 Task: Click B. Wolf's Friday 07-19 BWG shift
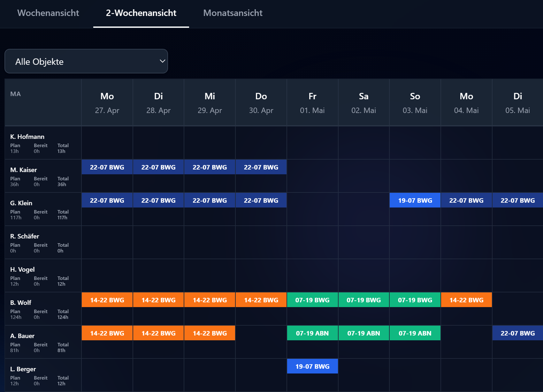pyautogui.click(x=312, y=300)
